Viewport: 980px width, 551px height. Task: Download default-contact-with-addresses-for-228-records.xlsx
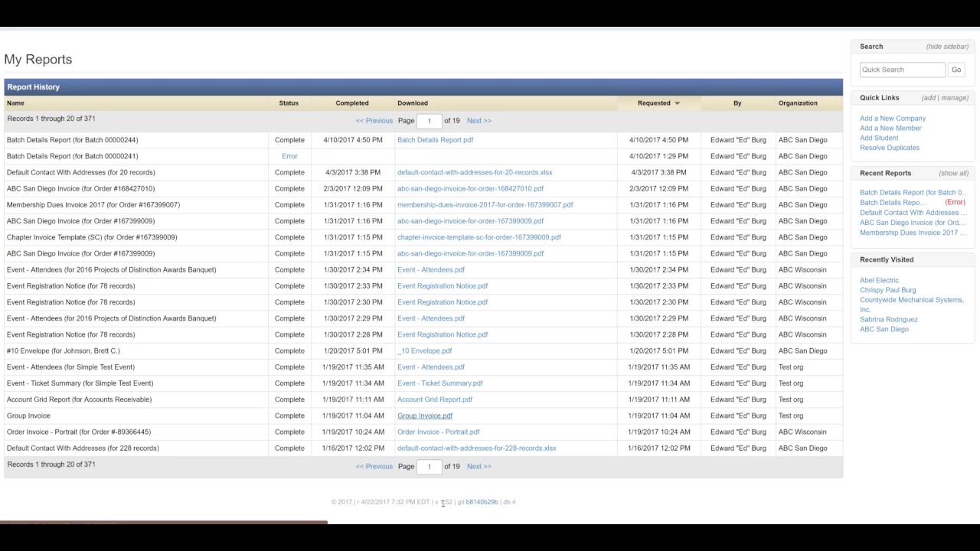(477, 448)
